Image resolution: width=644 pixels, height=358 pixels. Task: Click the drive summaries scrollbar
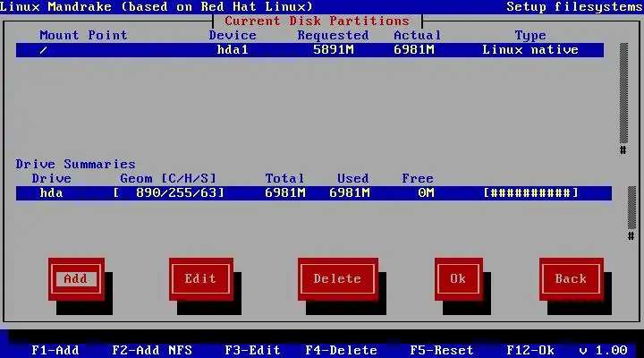point(631,213)
